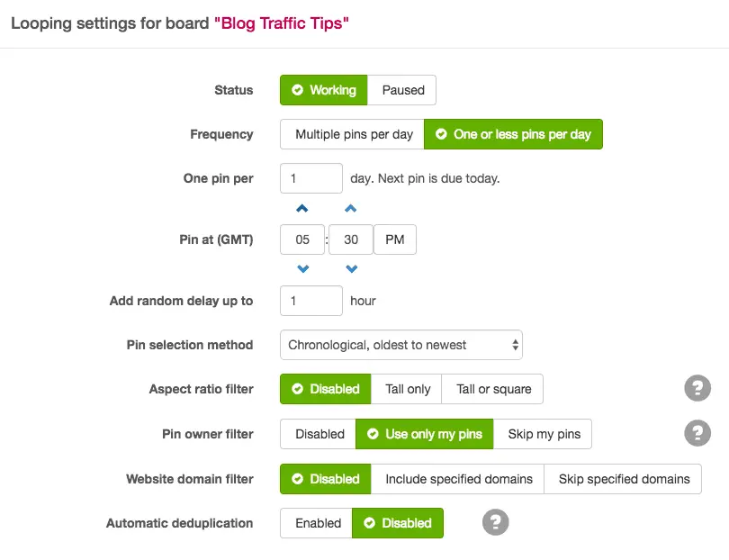Decrement the hour with the down arrow

click(303, 267)
